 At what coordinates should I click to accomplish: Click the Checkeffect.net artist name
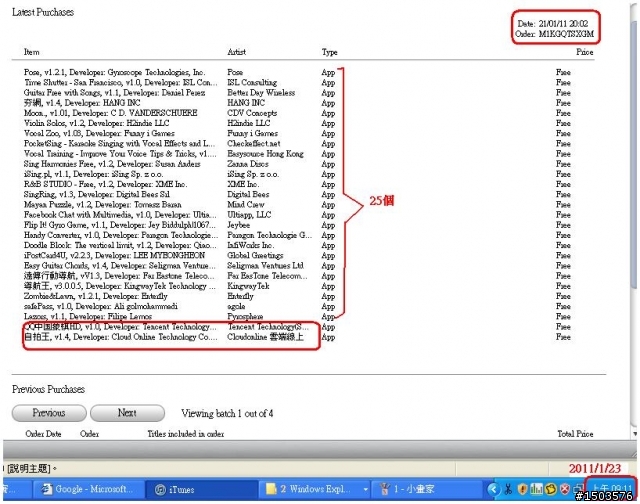pos(254,144)
